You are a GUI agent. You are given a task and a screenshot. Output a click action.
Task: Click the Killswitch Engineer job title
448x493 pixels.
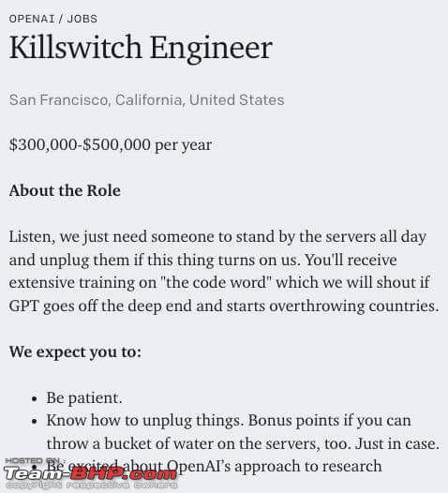(141, 48)
